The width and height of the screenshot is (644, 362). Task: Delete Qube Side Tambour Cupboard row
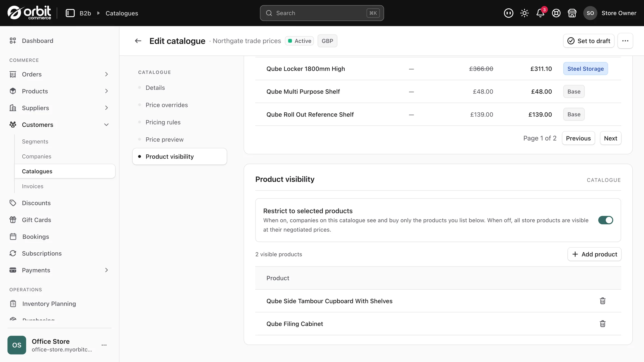coord(603,301)
